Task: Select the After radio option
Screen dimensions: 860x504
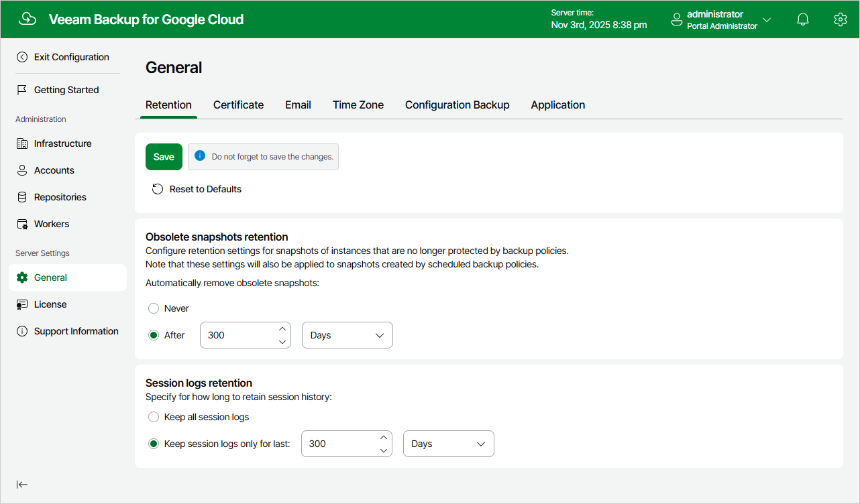Action: (154, 335)
